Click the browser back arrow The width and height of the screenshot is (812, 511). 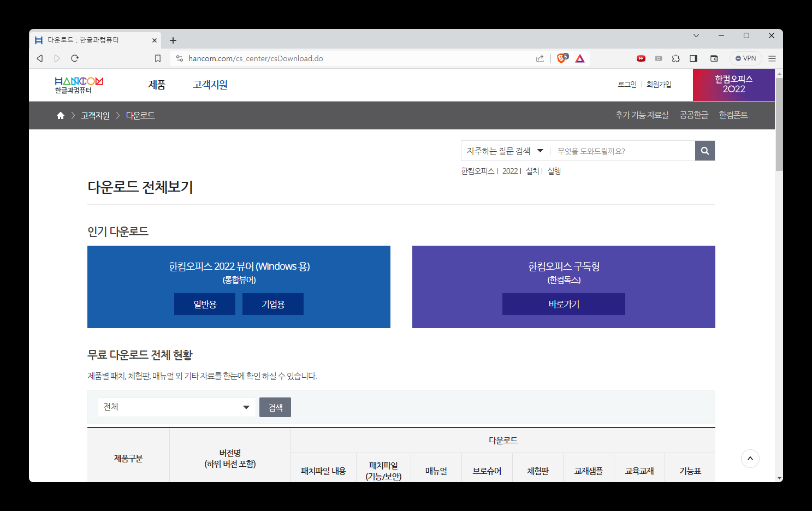tap(39, 58)
